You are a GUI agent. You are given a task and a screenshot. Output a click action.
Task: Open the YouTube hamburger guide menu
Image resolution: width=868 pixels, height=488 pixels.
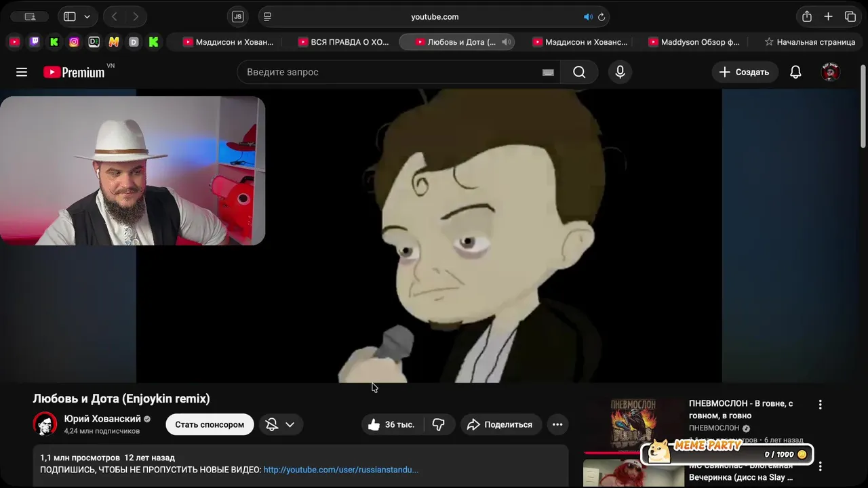coord(22,72)
